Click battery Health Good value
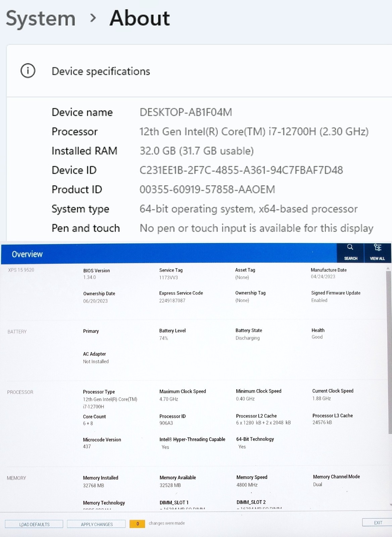Viewport: 392px width, 537px height. pyautogui.click(x=317, y=337)
